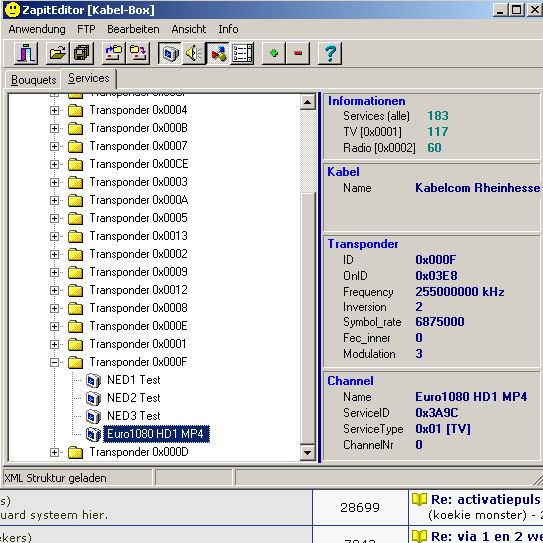The height and width of the screenshot is (543, 543).
Task: Select Transponder 0x0013 in the tree
Action: tap(139, 236)
